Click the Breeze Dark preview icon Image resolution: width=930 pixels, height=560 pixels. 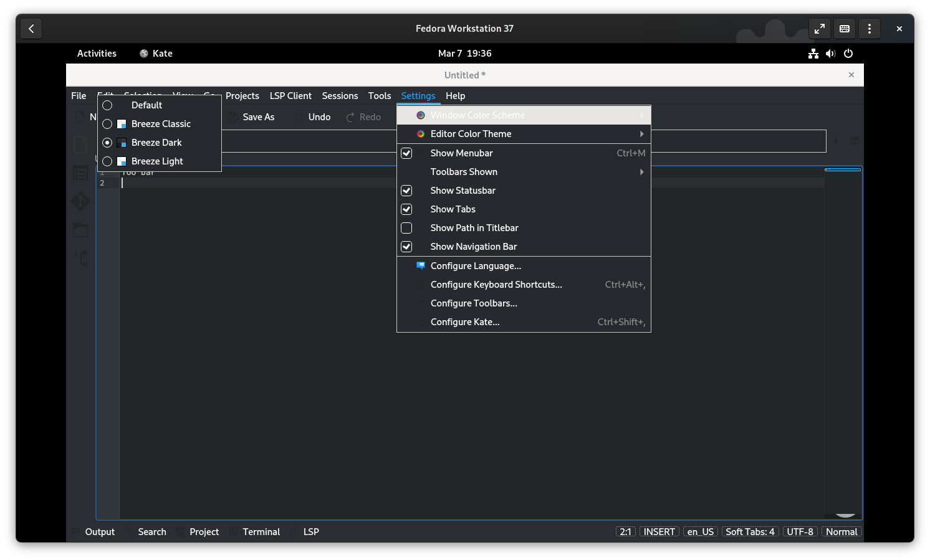point(122,143)
